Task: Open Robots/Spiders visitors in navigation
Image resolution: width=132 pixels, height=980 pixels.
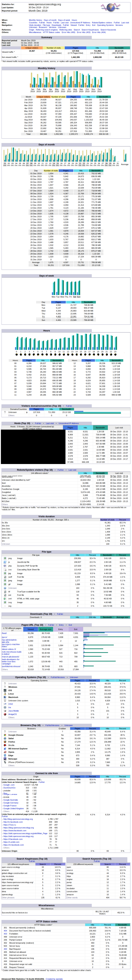Action: pyautogui.click(x=102, y=22)
